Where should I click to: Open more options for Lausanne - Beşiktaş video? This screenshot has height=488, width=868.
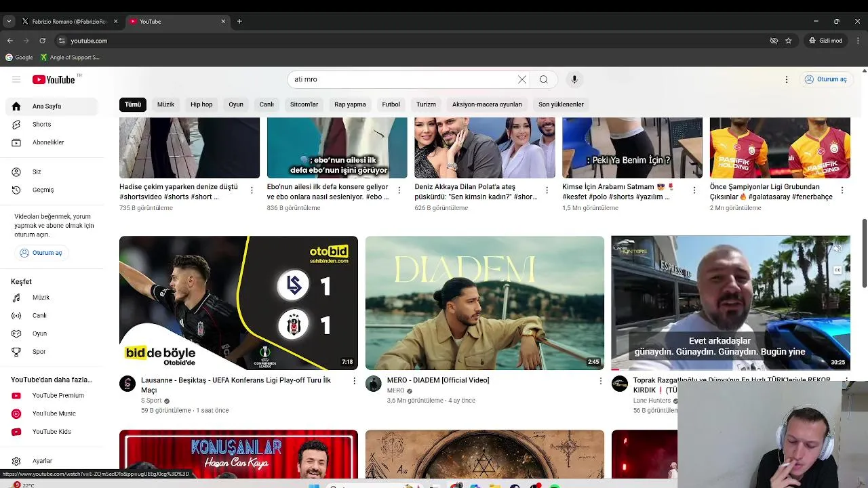[354, 381]
